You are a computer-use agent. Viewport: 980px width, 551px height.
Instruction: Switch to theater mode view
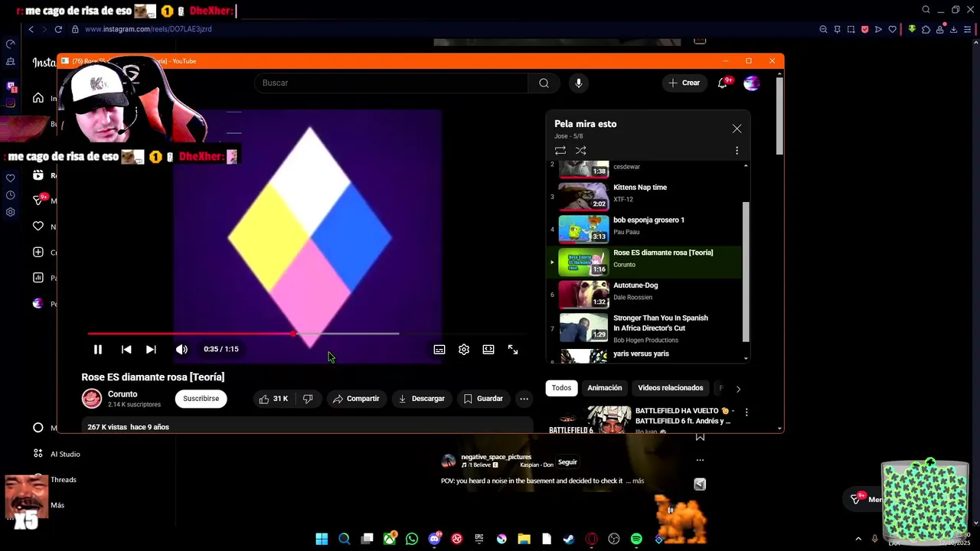point(488,349)
